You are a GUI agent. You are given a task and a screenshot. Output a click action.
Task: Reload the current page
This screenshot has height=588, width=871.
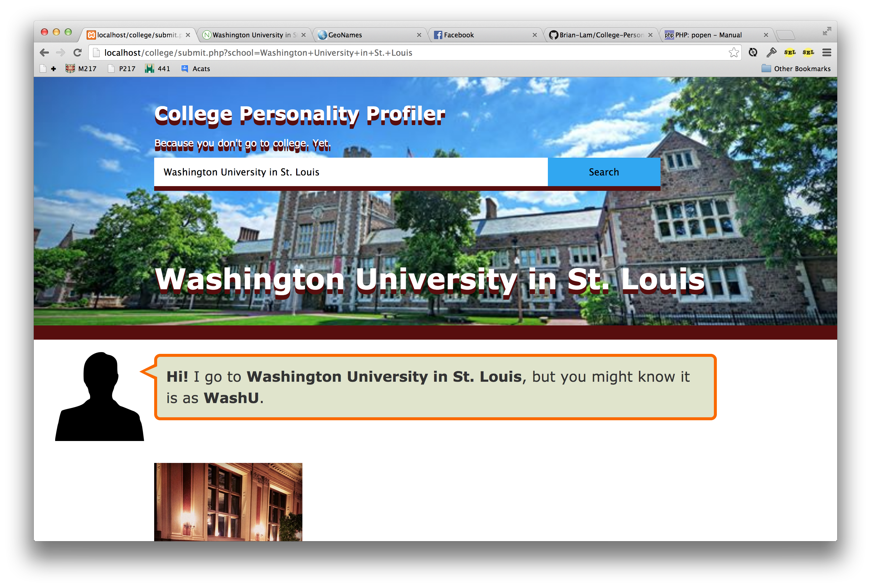(78, 53)
